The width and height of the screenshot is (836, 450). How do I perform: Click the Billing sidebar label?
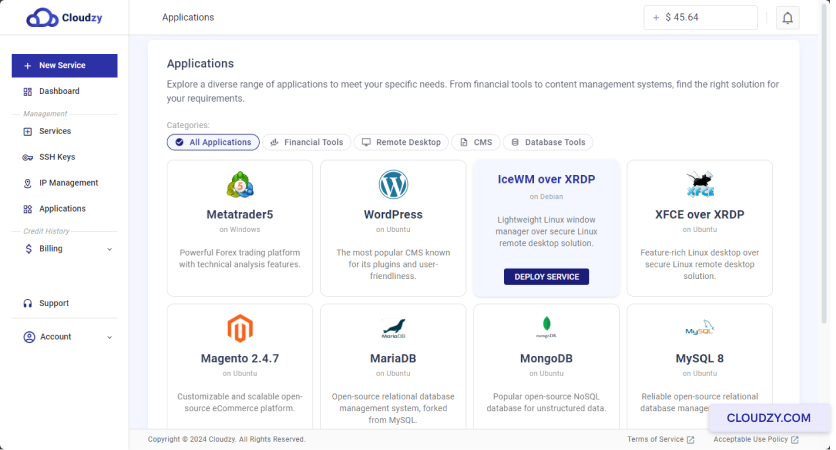(x=51, y=249)
